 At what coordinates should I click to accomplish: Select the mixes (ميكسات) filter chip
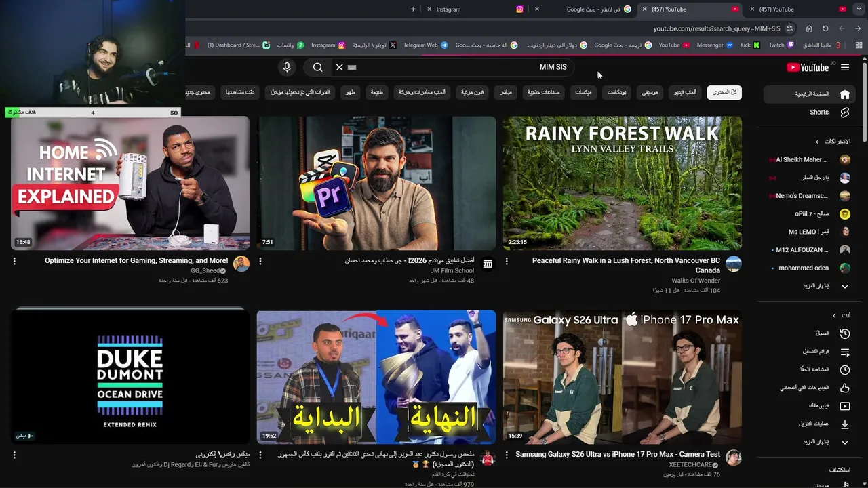(583, 92)
